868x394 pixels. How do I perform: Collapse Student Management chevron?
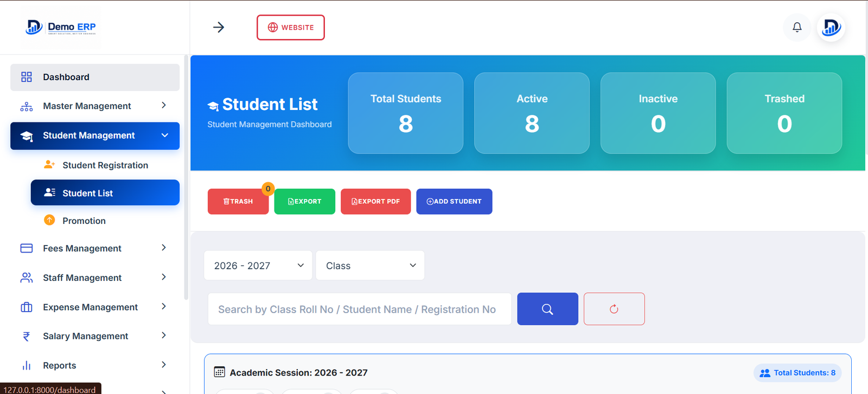tap(165, 135)
